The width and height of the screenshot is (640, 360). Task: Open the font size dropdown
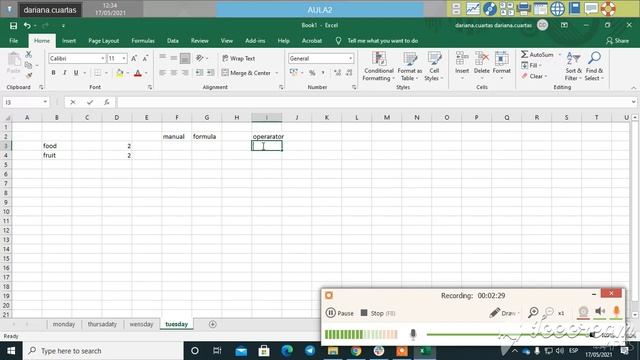coord(124,59)
